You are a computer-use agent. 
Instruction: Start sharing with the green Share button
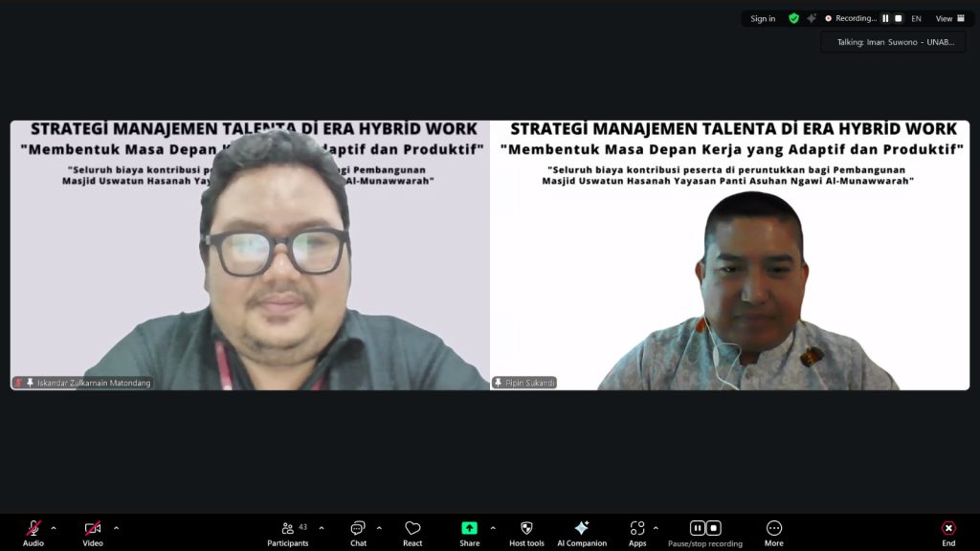(x=469, y=529)
